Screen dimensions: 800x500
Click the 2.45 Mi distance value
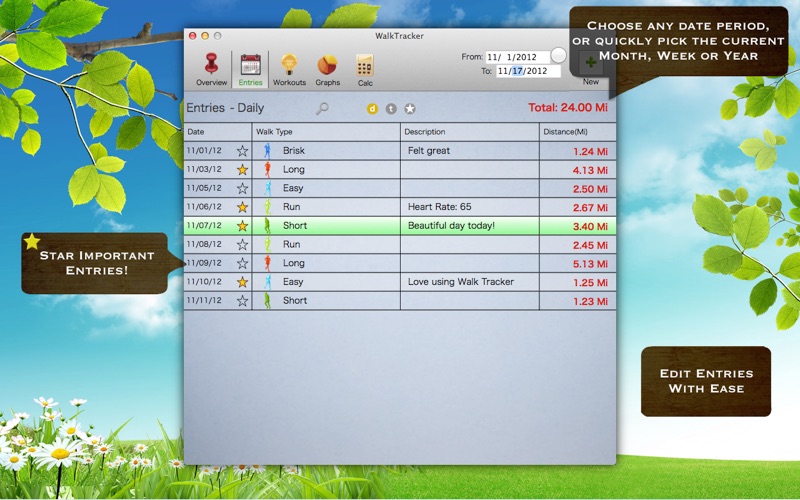click(590, 245)
